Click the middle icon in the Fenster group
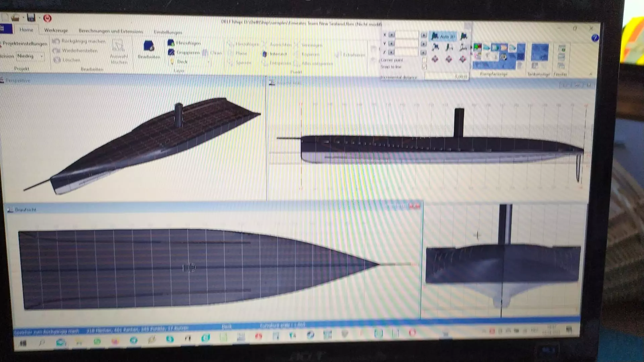Viewport: 644px width, 362px height. [561, 57]
